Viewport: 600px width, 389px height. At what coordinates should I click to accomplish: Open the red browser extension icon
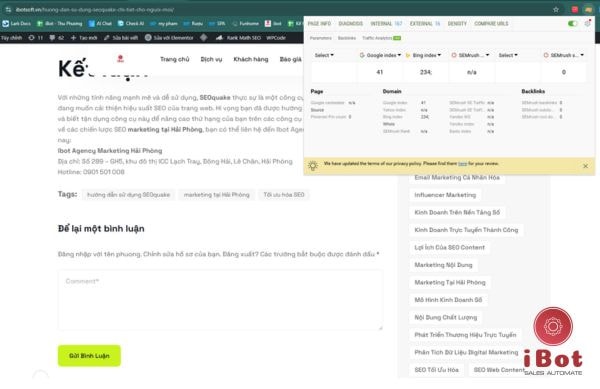coord(574,10)
